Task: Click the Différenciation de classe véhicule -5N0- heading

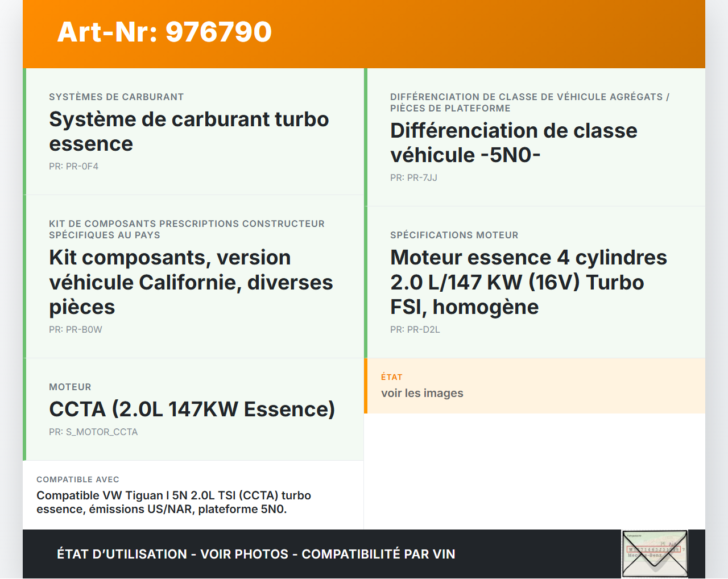Action: pos(513,143)
